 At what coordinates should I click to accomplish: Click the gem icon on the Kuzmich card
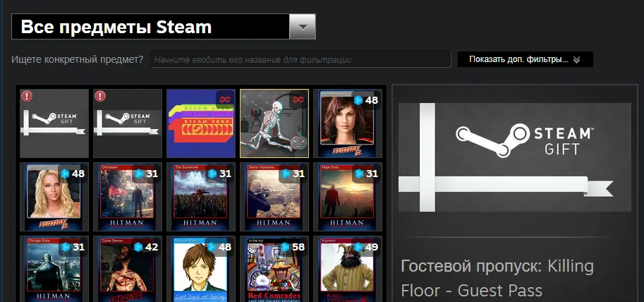pos(358,247)
